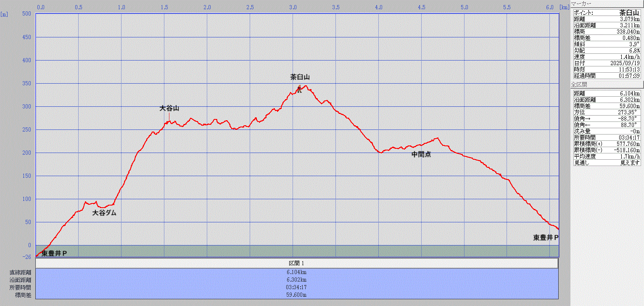Click the 見通し row showing 見えます
This screenshot has height=306, width=644.
[607, 163]
